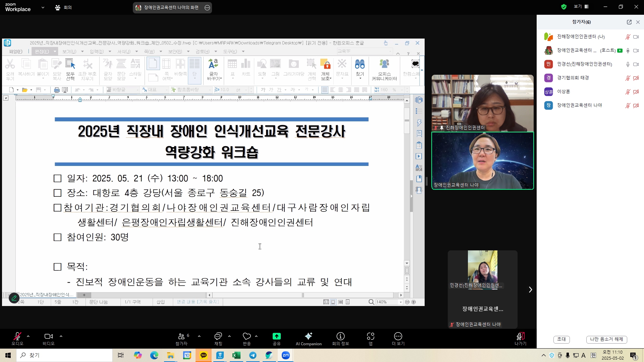Open the View layout dropdown

581,7
